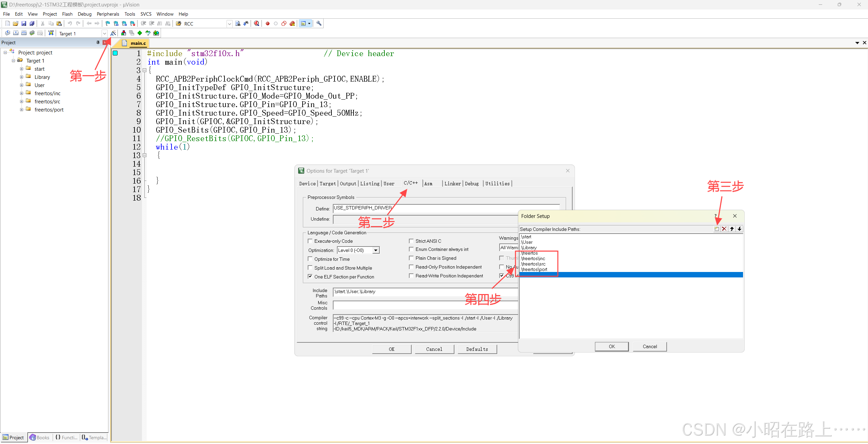
Task: Switch to the Linker tab
Action: (452, 184)
